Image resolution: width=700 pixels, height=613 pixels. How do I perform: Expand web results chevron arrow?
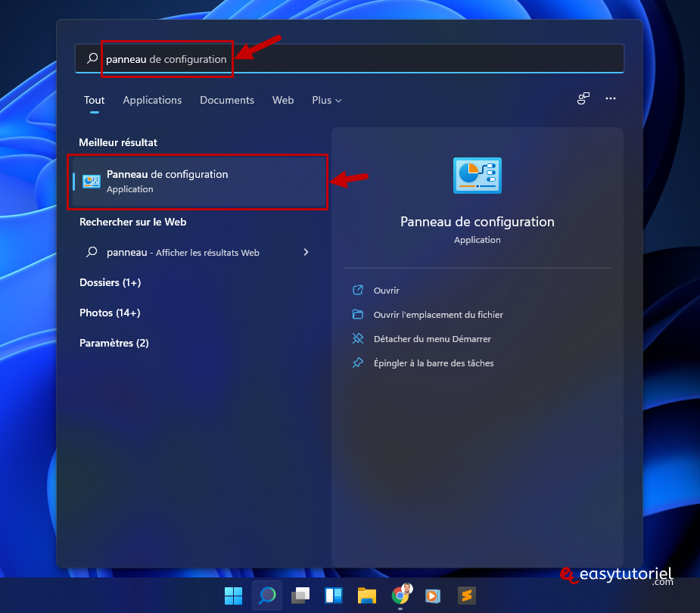(306, 252)
